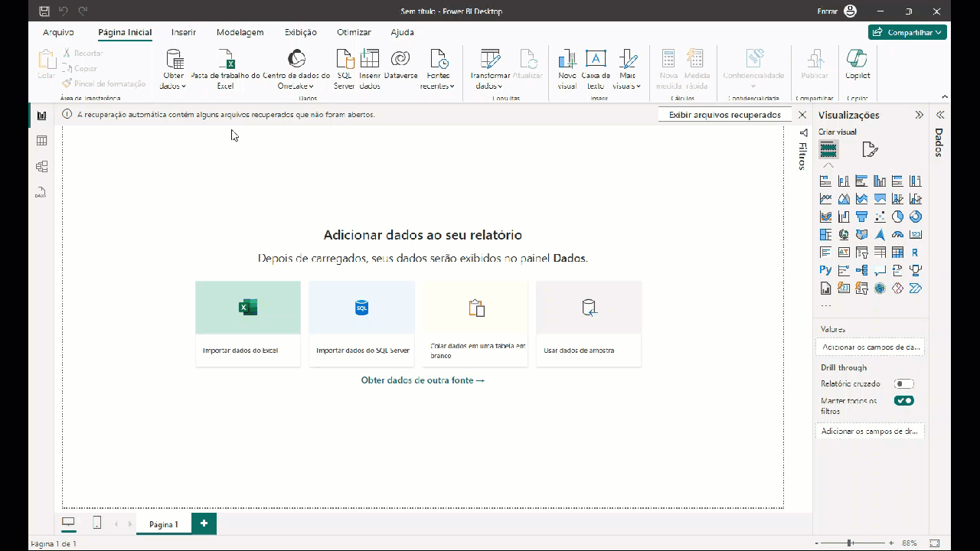Open the Ajuda ribbon tab
Image resolution: width=980 pixels, height=551 pixels.
pyautogui.click(x=402, y=32)
